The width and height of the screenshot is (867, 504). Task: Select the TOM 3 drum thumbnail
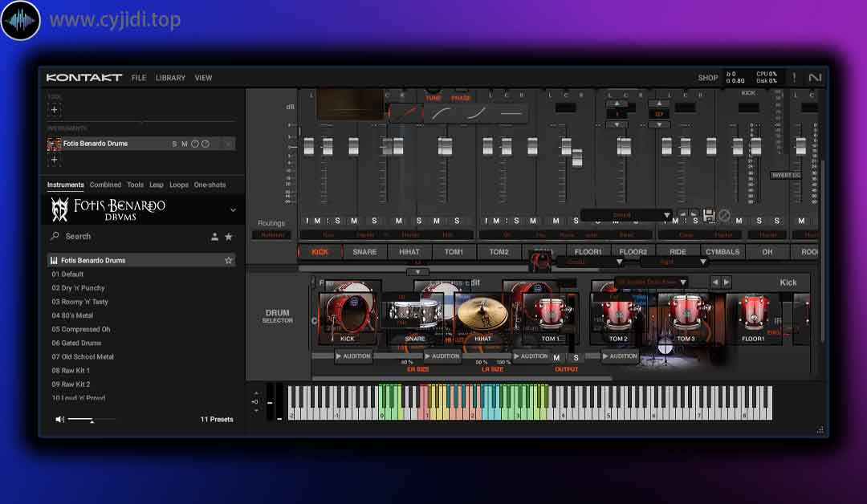(686, 318)
